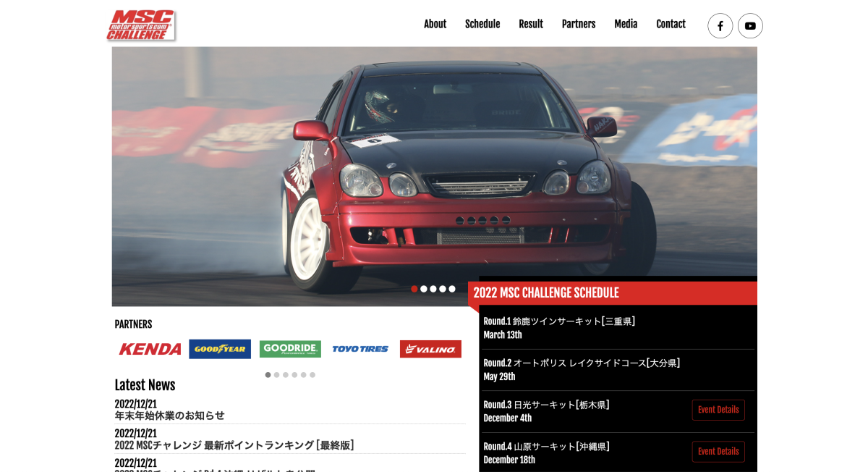
Task: Click the Kenda partner logo
Action: pos(150,349)
